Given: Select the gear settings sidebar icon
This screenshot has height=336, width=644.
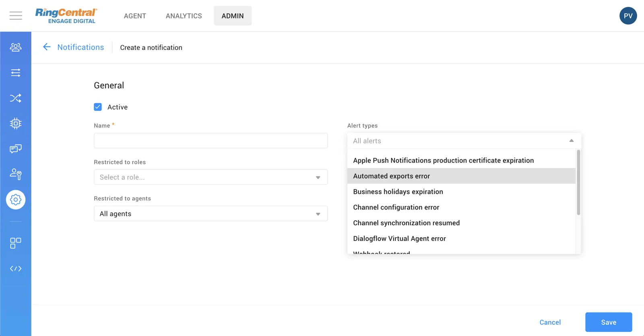Looking at the screenshot, I should [x=16, y=199].
